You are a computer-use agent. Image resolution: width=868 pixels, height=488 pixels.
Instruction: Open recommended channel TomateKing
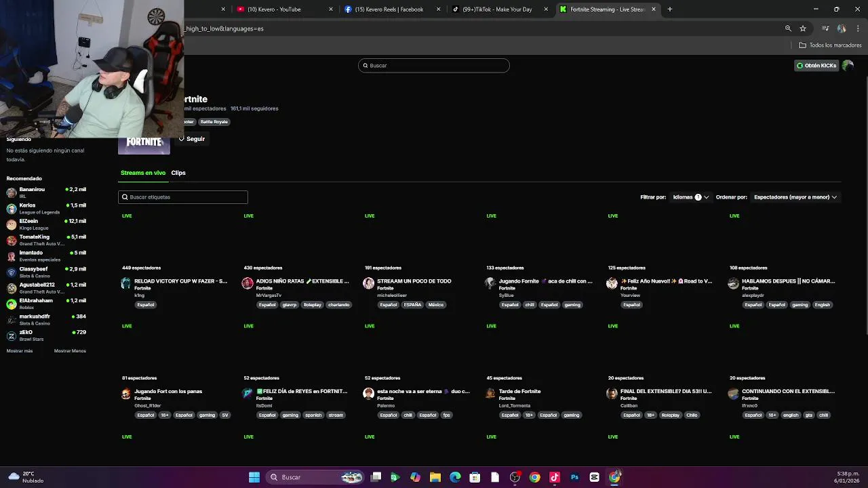pyautogui.click(x=46, y=240)
